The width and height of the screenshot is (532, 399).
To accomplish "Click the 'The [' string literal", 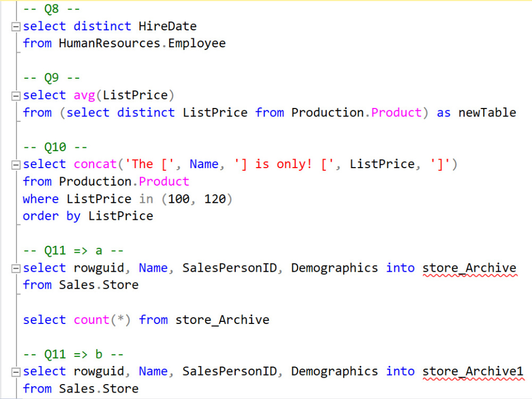I will pos(149,164).
